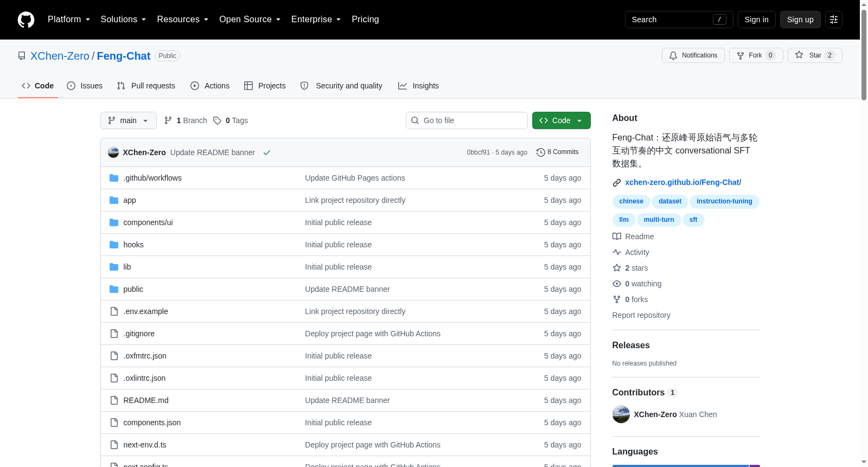The image size is (868, 467).
Task: Click the Sign in button
Action: point(756,20)
